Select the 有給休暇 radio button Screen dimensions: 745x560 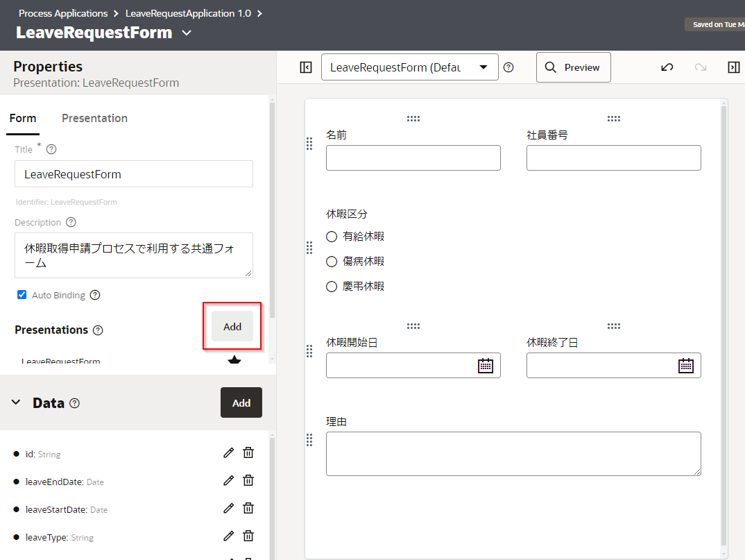(x=332, y=237)
